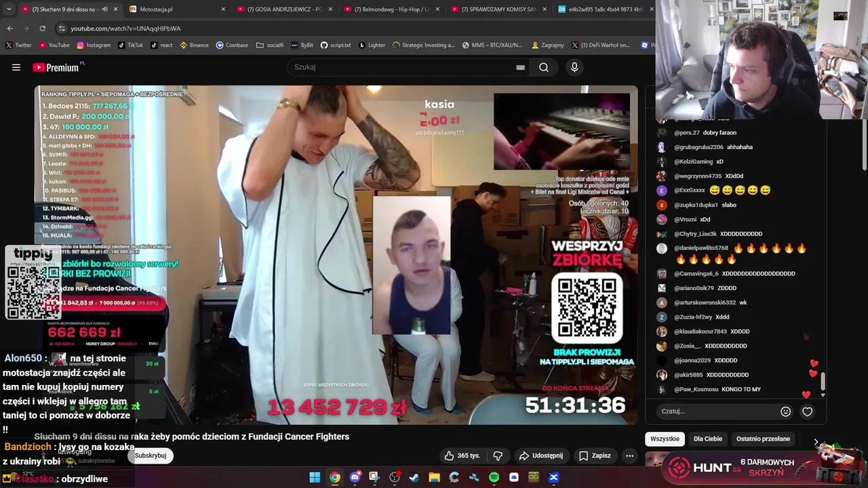Screen dimensions: 868x488
Task: Show more filter chips with right arrow
Action: point(816,442)
